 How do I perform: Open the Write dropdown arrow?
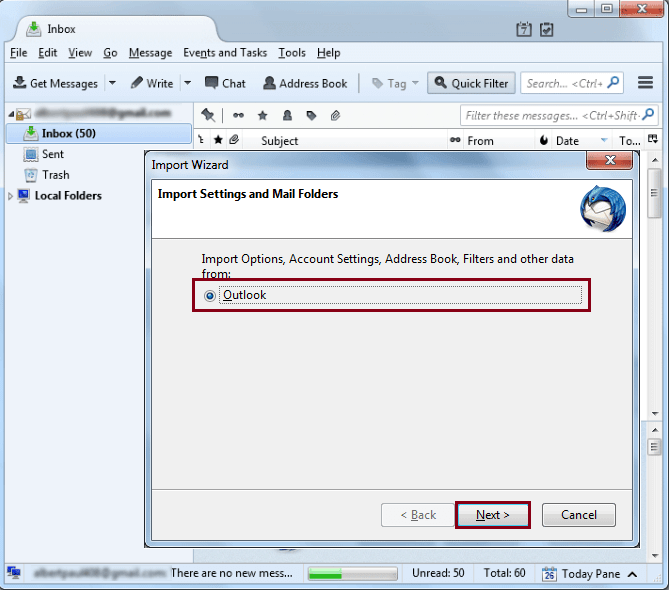pos(187,83)
